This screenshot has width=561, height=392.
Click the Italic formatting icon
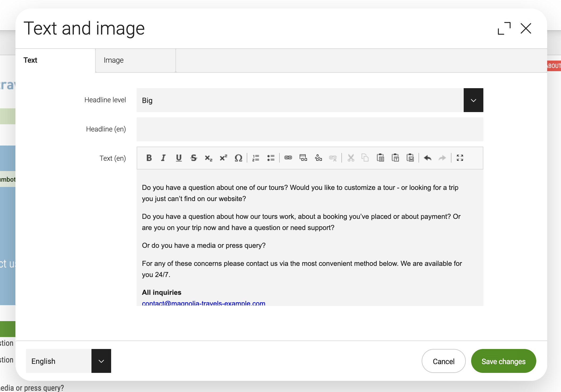pyautogui.click(x=163, y=158)
